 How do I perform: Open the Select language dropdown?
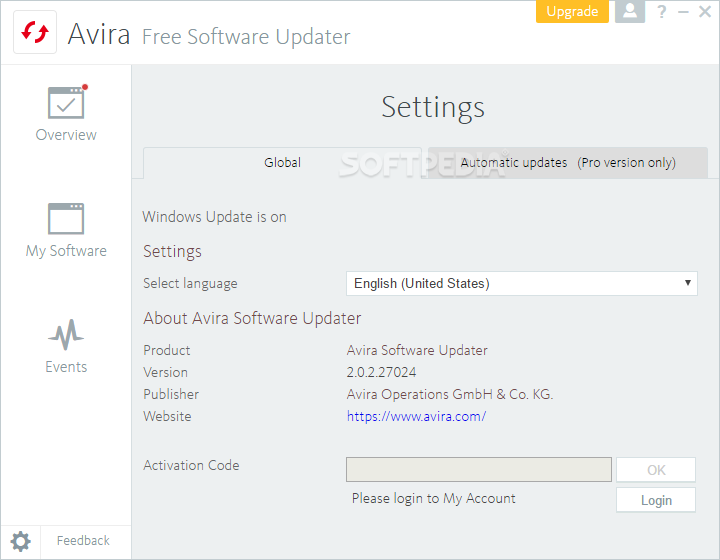click(x=522, y=283)
